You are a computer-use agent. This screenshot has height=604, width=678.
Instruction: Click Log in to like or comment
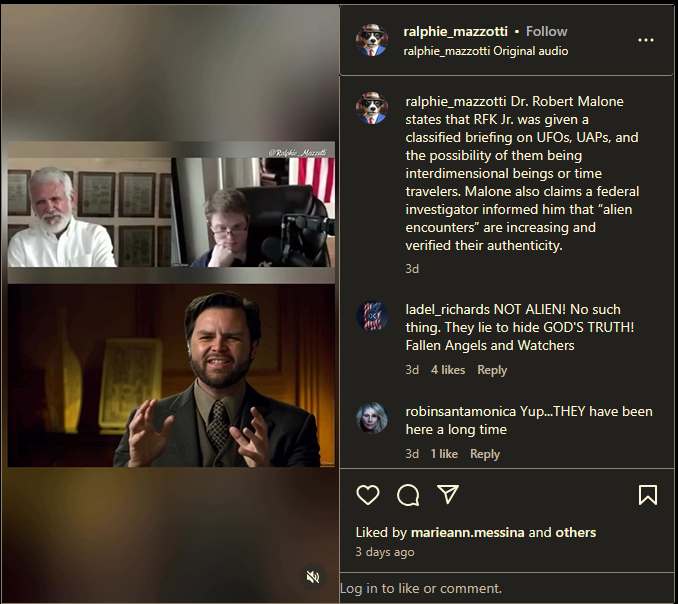click(421, 588)
